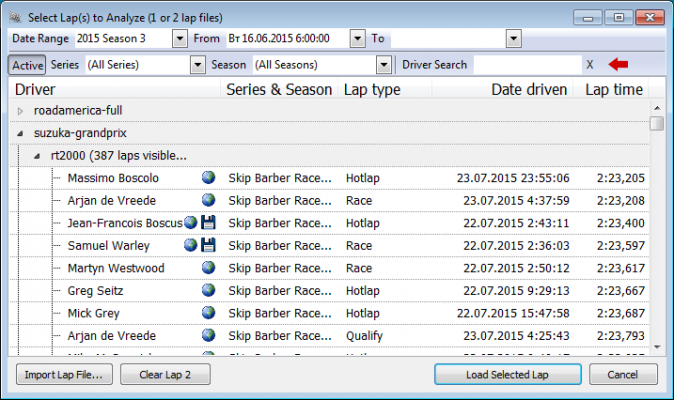Open the Date Range dropdown
This screenshot has width=674, height=400.
[x=180, y=38]
